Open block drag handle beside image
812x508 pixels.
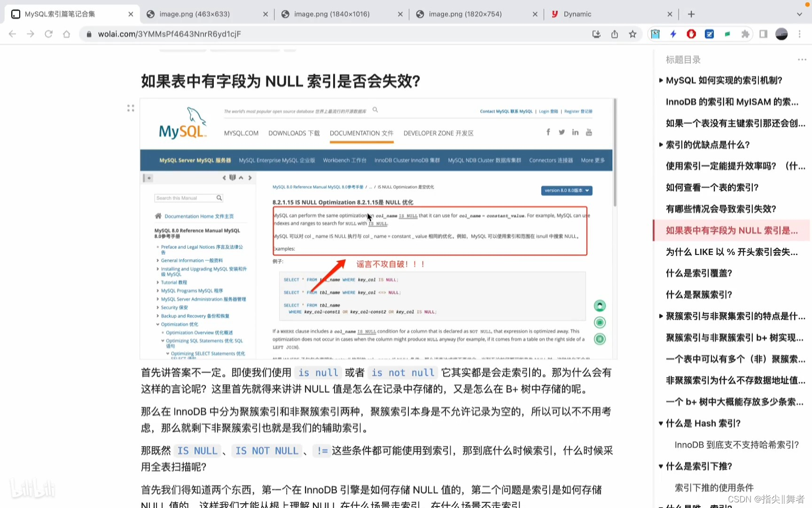(x=131, y=108)
